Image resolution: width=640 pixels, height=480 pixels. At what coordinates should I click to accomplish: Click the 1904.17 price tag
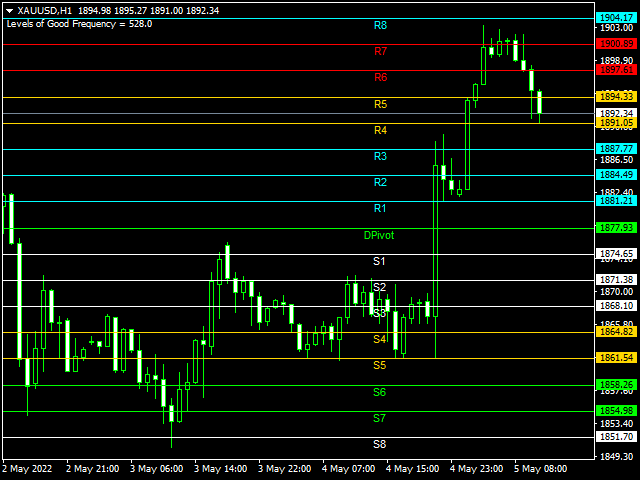616,18
